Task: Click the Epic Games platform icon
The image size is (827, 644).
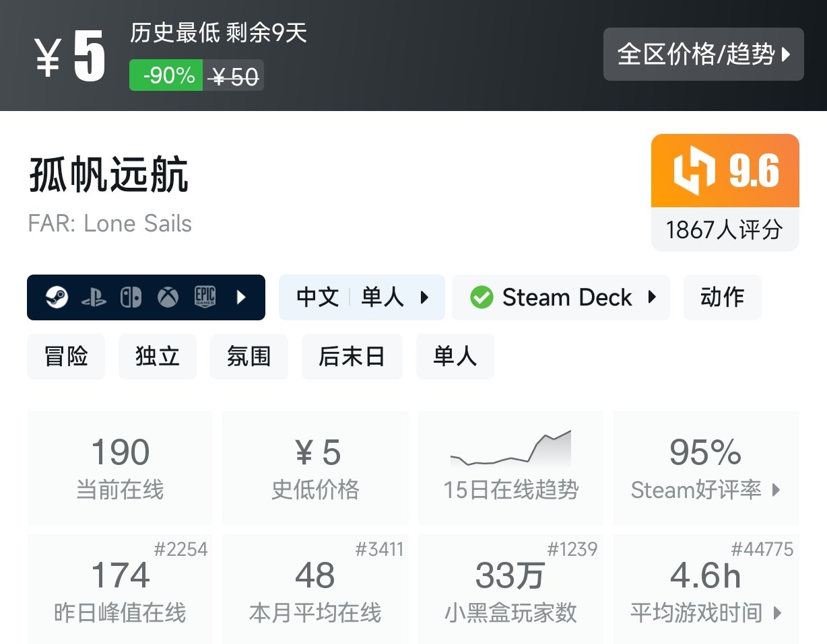Action: [204, 297]
